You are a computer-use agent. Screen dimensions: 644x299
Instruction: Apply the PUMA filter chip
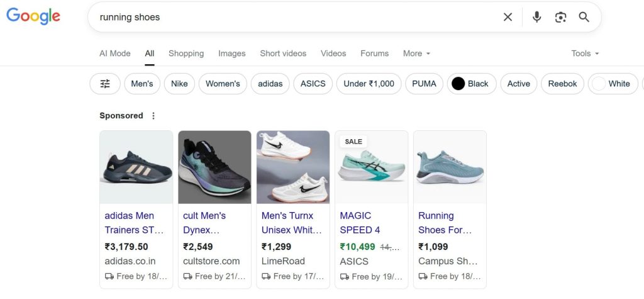pos(425,84)
